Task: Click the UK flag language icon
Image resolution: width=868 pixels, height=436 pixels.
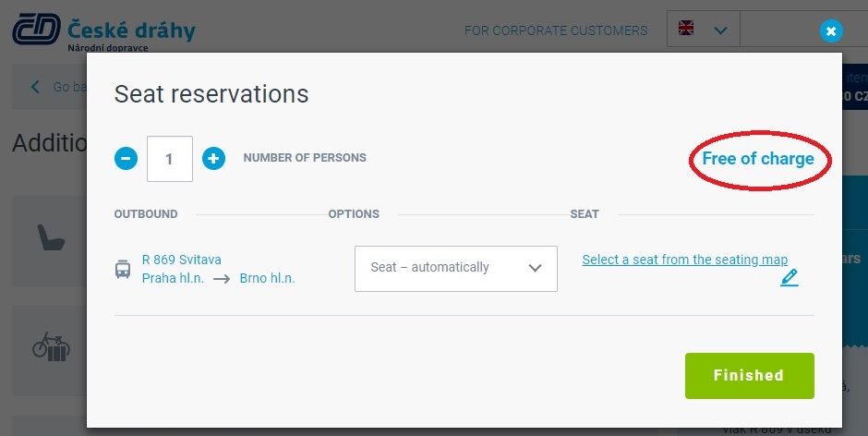Action: coord(686,28)
